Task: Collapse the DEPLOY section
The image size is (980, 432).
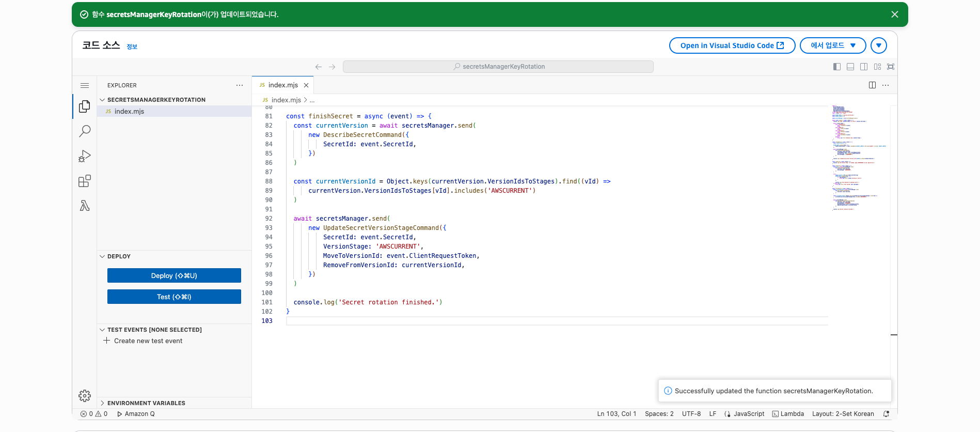Action: point(174,256)
